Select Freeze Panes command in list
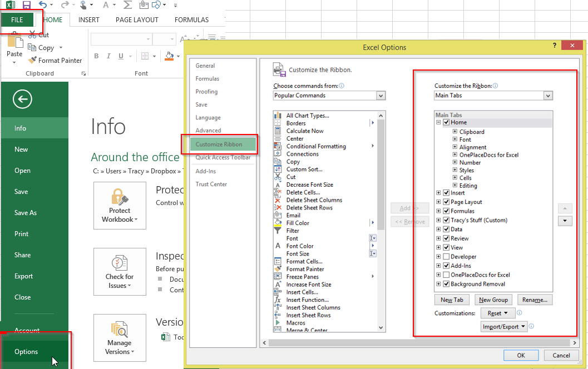588x369 pixels. click(x=302, y=277)
